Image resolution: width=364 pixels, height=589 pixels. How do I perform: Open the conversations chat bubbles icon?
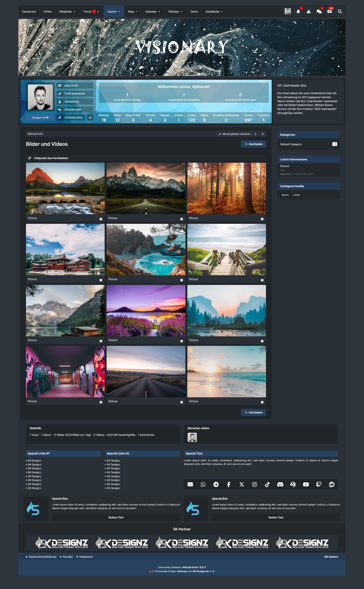(x=319, y=12)
